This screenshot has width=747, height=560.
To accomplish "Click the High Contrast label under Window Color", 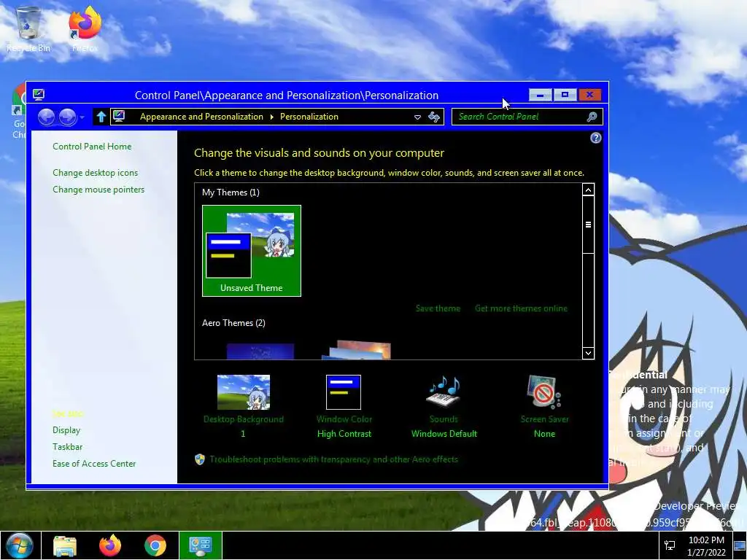I will [344, 434].
